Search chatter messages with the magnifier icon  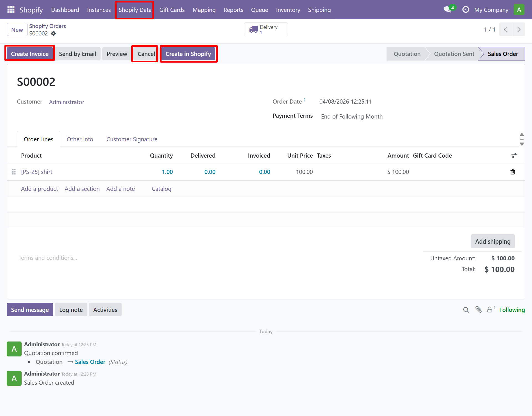[466, 309]
